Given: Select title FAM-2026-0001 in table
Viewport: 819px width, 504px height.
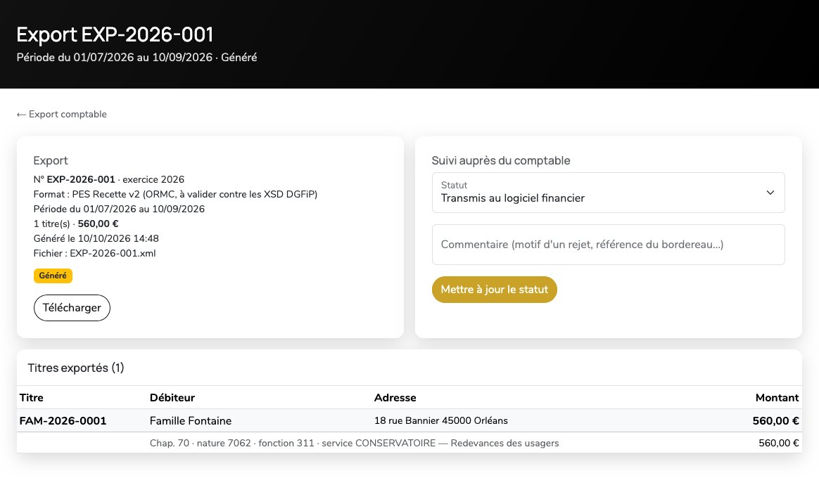Looking at the screenshot, I should [63, 421].
